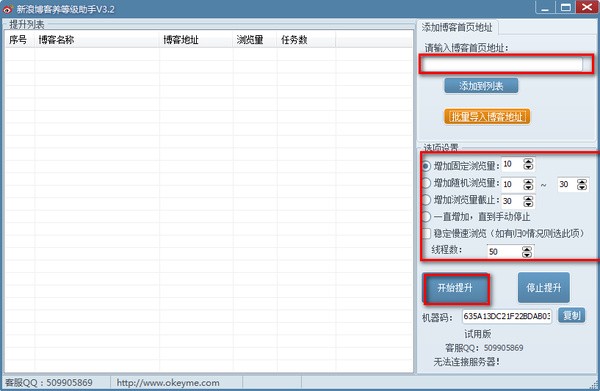
Task: Choose 增加浏览量截止 radio option
Action: [x=426, y=200]
